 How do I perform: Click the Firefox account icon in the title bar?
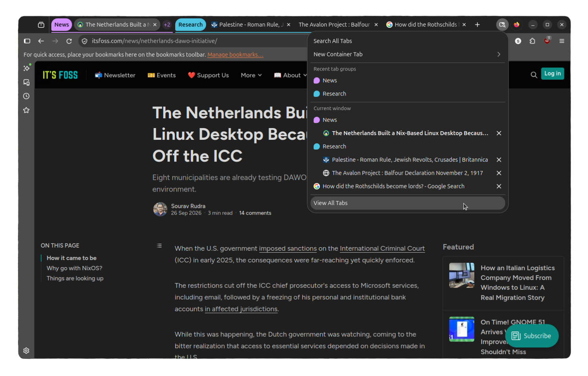click(517, 25)
